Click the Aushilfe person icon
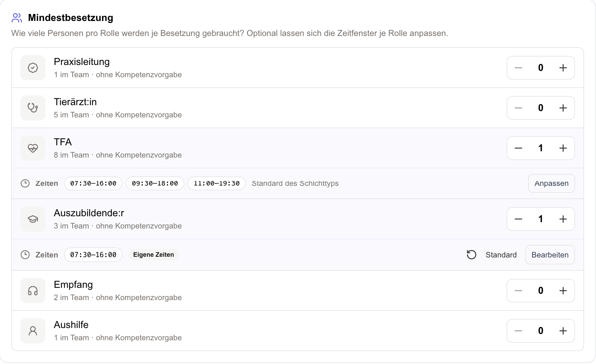Image resolution: width=596 pixels, height=364 pixels. 33,331
